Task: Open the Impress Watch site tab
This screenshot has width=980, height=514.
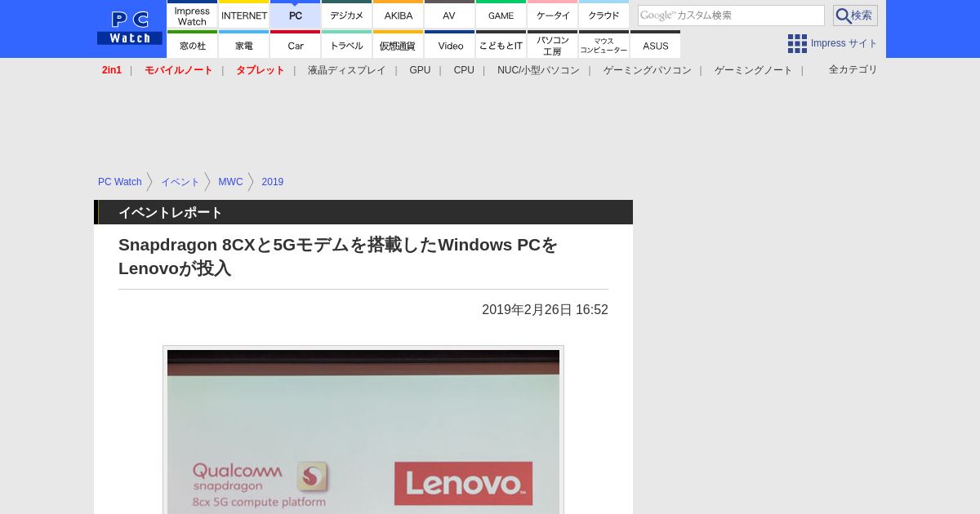Action: point(193,15)
